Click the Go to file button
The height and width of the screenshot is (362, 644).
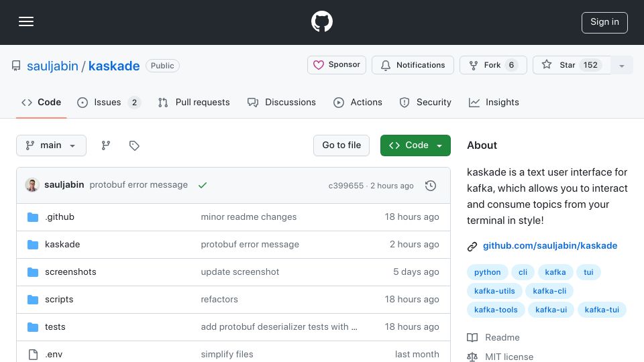tap(341, 145)
